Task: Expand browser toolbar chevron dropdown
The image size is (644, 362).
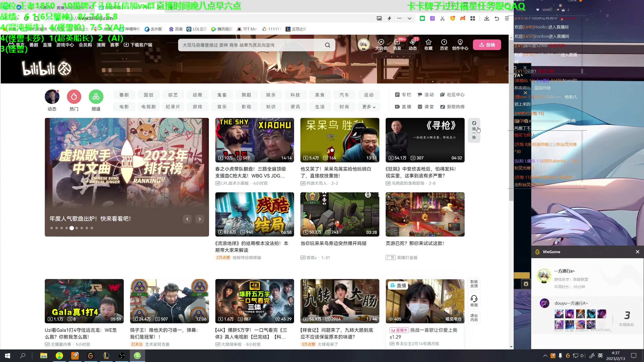Action: pos(410,18)
